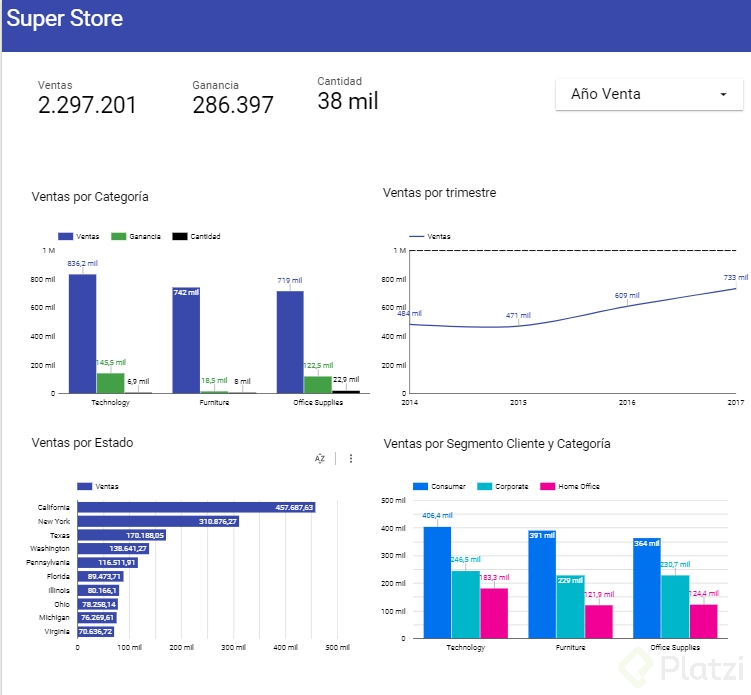Select the Illinois bar 80.166,1

point(98,590)
